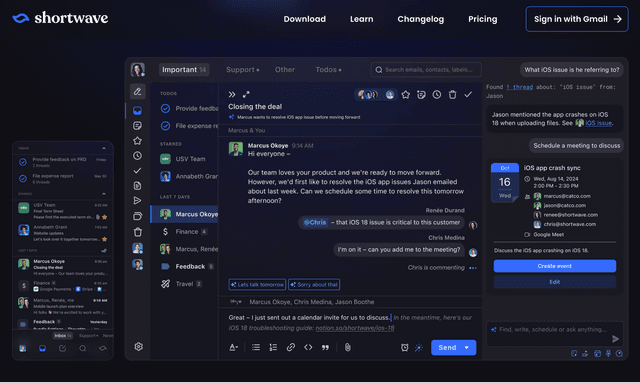
Task: Click the thread todo/label icon beside the star
Action: (421, 95)
